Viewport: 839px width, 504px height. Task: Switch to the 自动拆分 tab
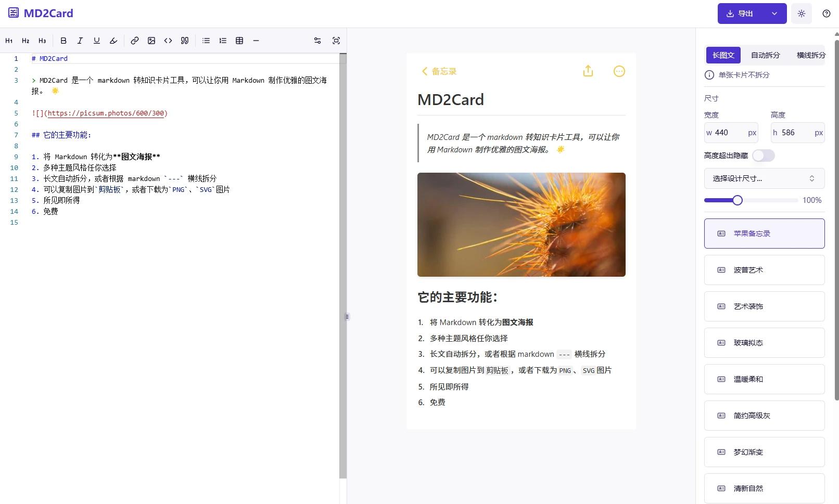pos(765,55)
